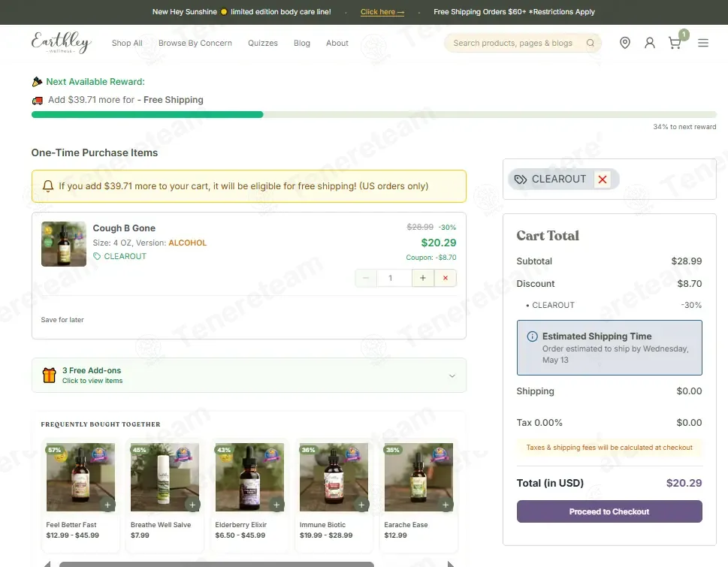Viewport: 728px width, 567px height.
Task: Open the shopping cart icon
Action: (x=675, y=43)
